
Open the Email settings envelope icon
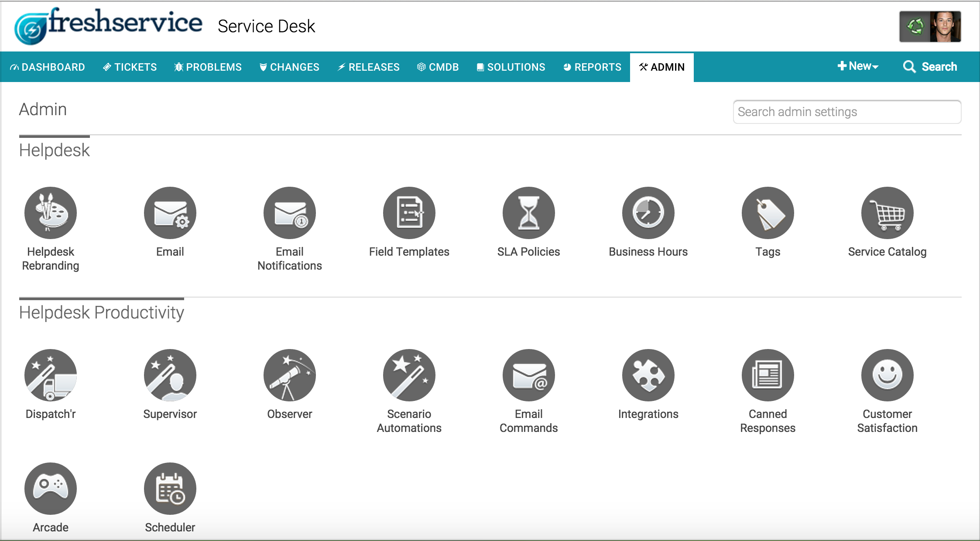click(170, 213)
